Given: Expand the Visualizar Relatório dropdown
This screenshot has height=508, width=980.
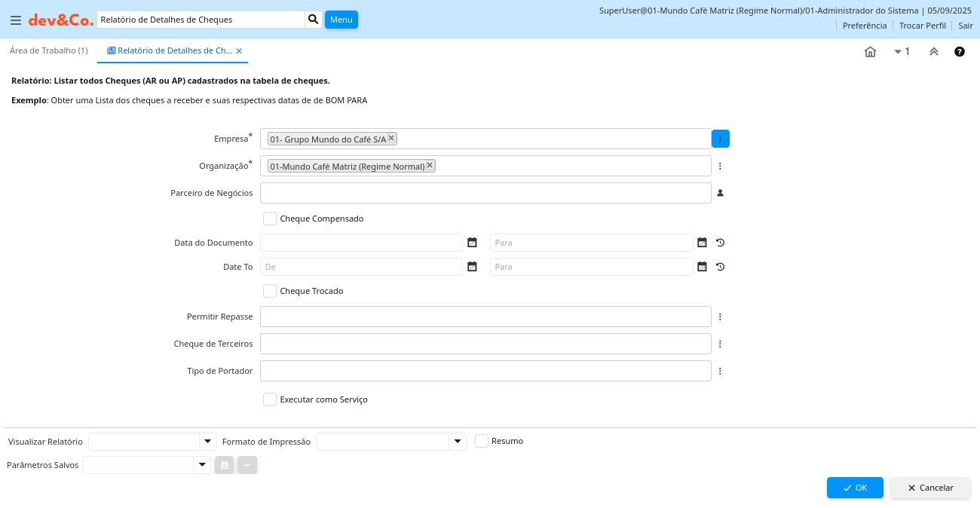Looking at the screenshot, I should click(x=207, y=442).
